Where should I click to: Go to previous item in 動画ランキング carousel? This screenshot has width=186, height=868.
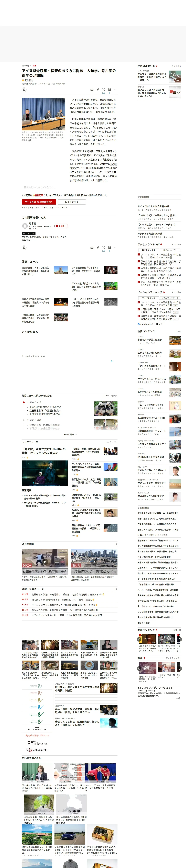[x=139, y=639]
